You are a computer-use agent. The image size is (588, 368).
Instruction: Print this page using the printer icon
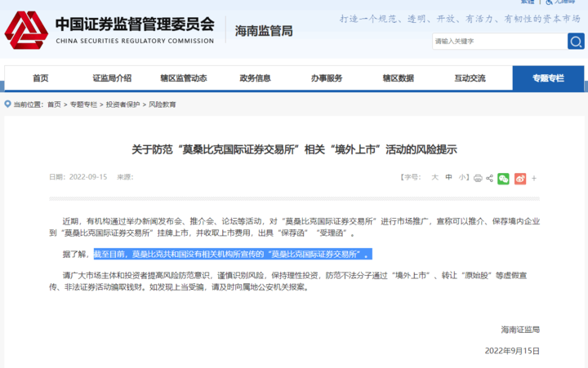pyautogui.click(x=478, y=178)
